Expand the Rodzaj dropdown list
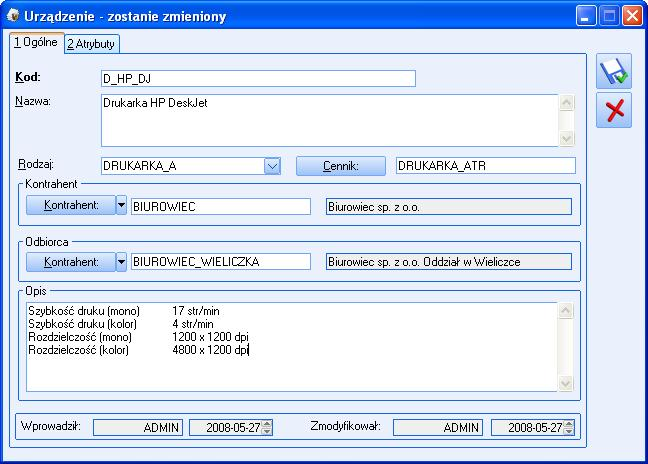This screenshot has width=648, height=464. tap(272, 166)
